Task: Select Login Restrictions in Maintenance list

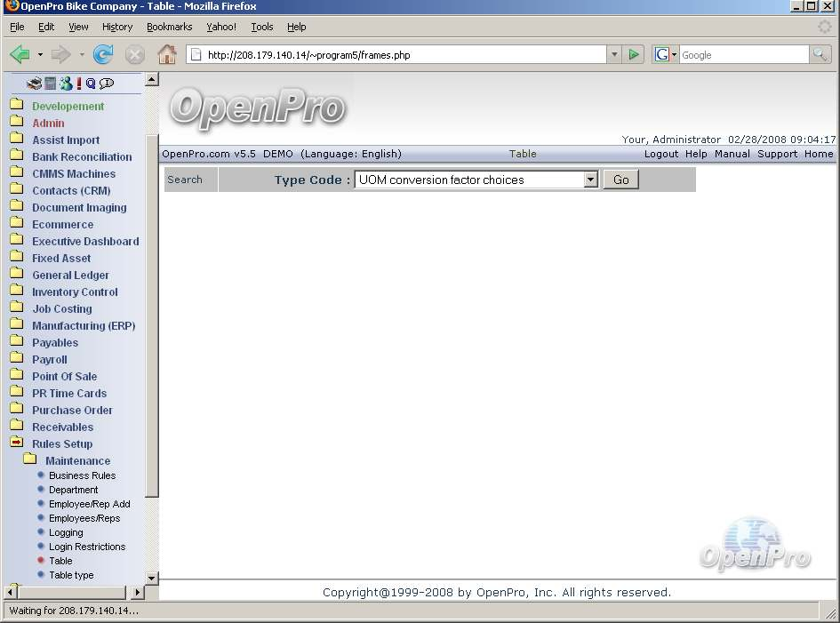Action: click(x=87, y=547)
